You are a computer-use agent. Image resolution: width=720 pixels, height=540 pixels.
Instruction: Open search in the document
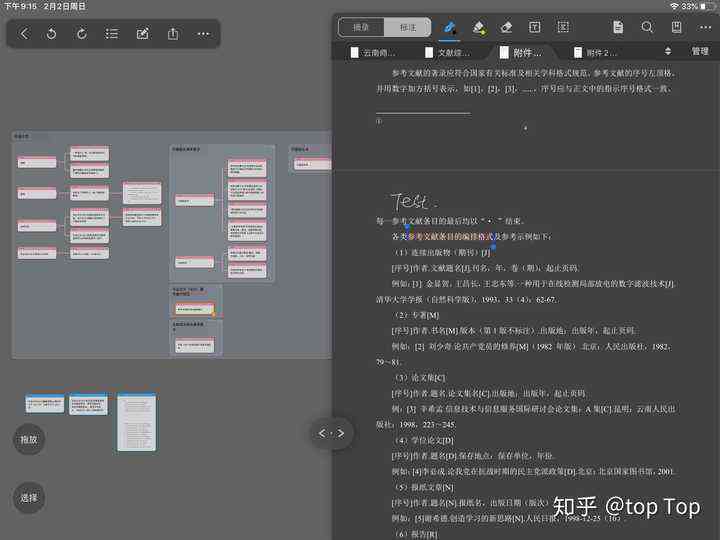click(647, 27)
